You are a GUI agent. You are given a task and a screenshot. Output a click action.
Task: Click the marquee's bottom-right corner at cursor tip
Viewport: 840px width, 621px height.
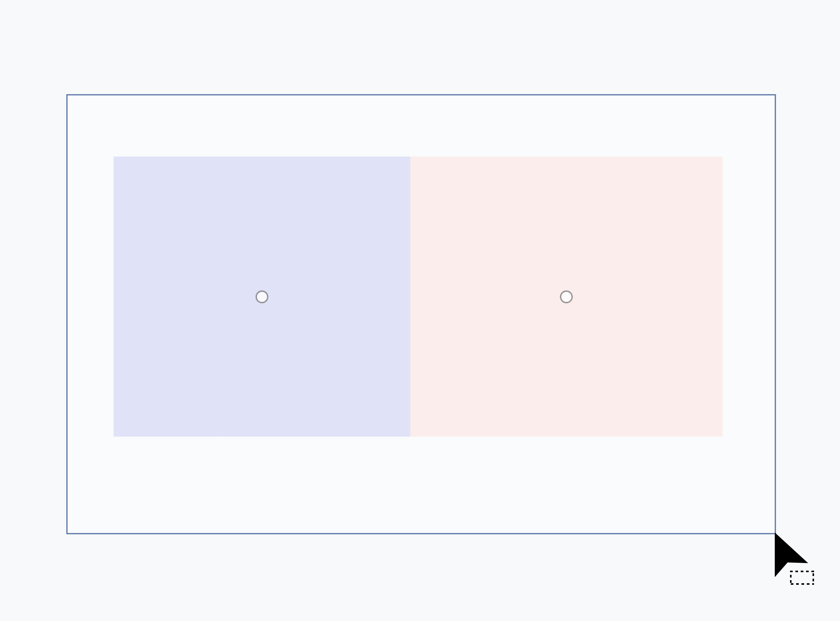pos(775,533)
